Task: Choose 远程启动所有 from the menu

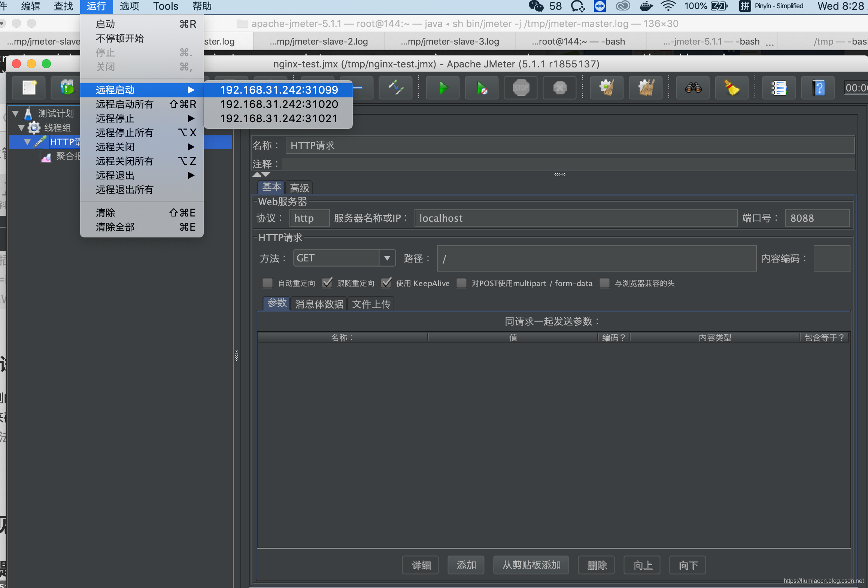Action: click(142, 104)
